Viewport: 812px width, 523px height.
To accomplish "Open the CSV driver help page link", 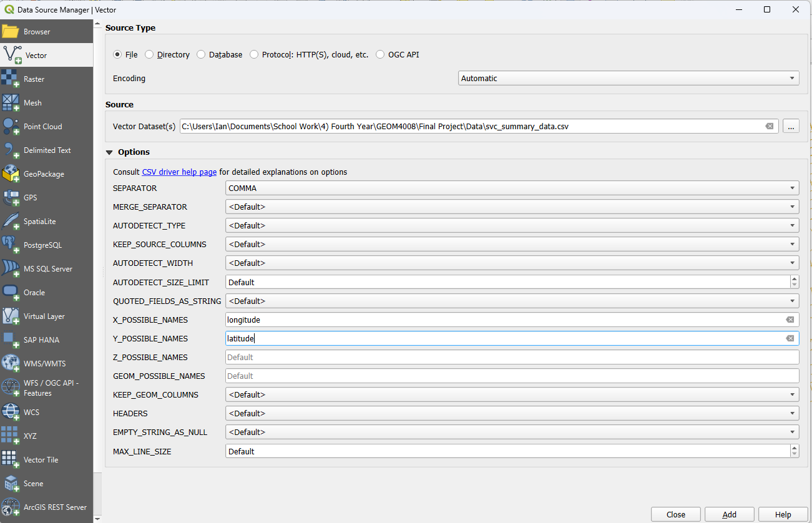I will [x=179, y=172].
